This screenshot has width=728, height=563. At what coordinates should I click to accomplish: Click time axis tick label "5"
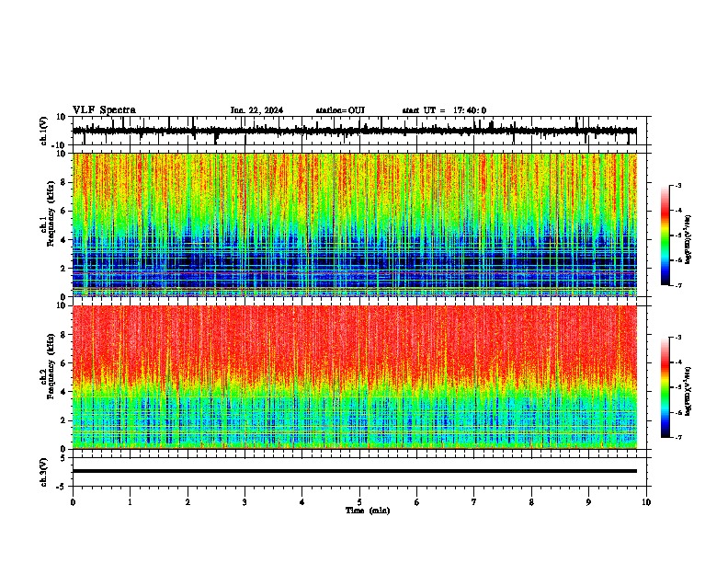359,502
